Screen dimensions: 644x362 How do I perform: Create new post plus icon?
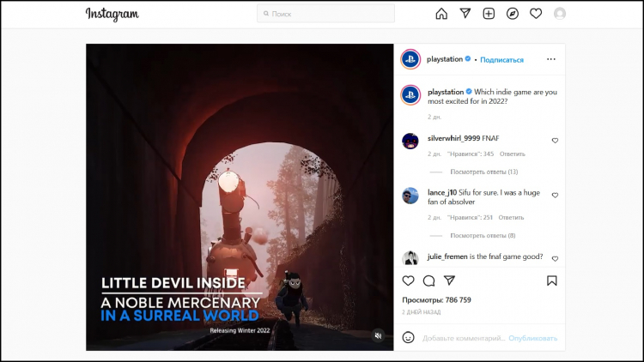(489, 14)
